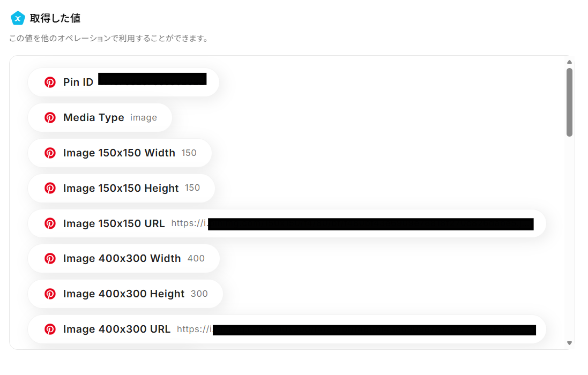
Task: Click the blue pentagon icon beside 取得した値
Action: (x=18, y=18)
